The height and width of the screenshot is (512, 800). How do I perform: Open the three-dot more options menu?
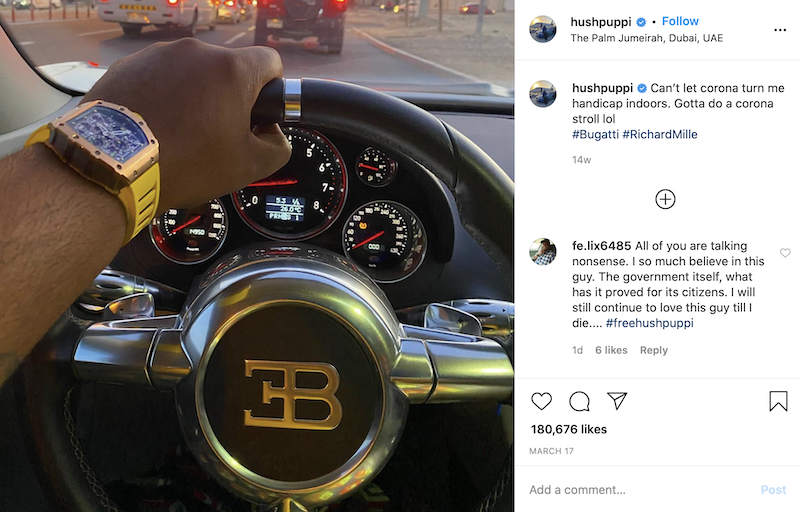[780, 30]
